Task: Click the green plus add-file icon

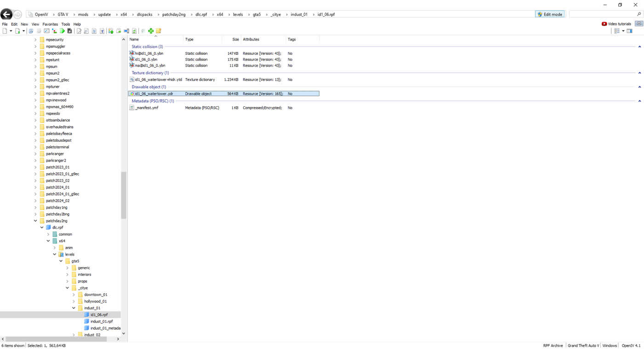Action: point(150,31)
